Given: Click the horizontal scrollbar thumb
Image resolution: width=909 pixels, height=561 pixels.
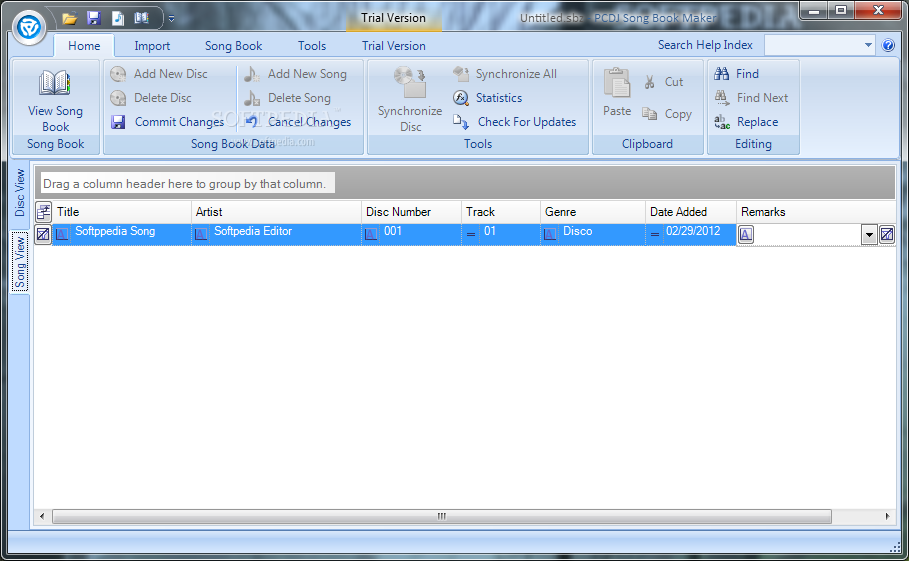Looking at the screenshot, I should [x=442, y=516].
